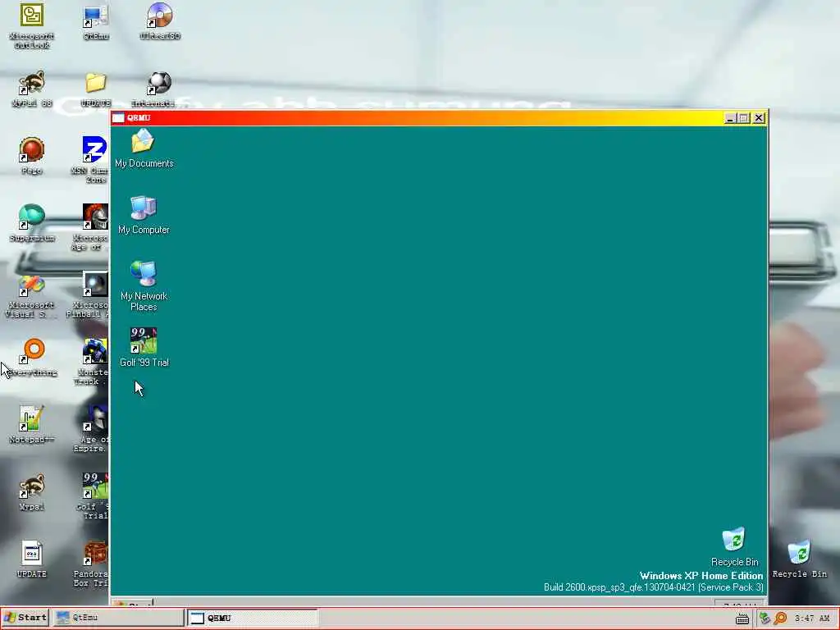The height and width of the screenshot is (630, 840).
Task: Select Golf '99 Trial icon inside QEMU
Action: tap(144, 347)
